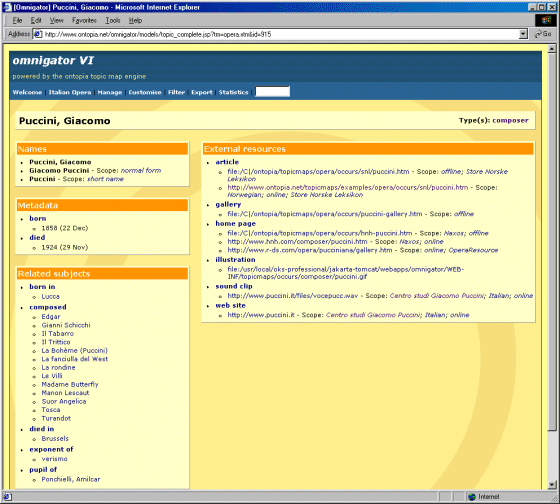Click the exponent of link
Screen dimensions: 560x504
51,449
